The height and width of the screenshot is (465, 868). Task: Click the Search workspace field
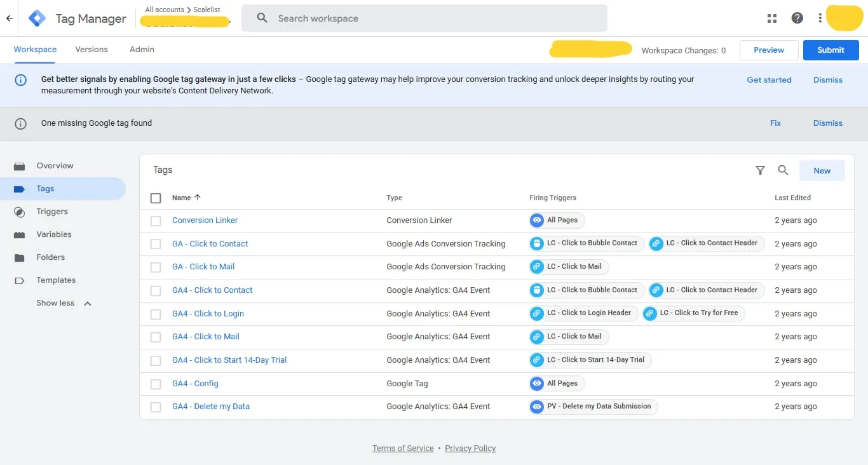tap(424, 18)
